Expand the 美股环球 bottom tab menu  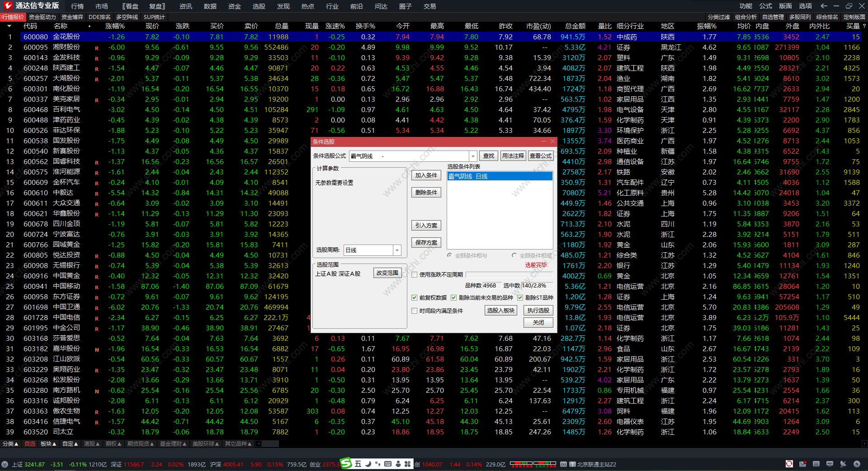click(x=206, y=444)
